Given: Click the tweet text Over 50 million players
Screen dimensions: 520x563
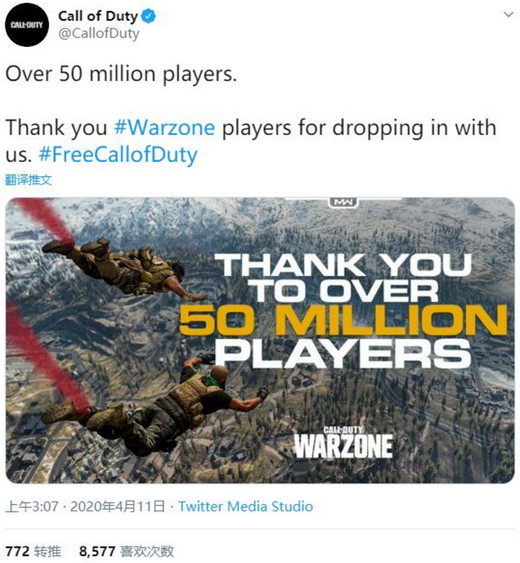Looking at the screenshot, I should point(121,74).
